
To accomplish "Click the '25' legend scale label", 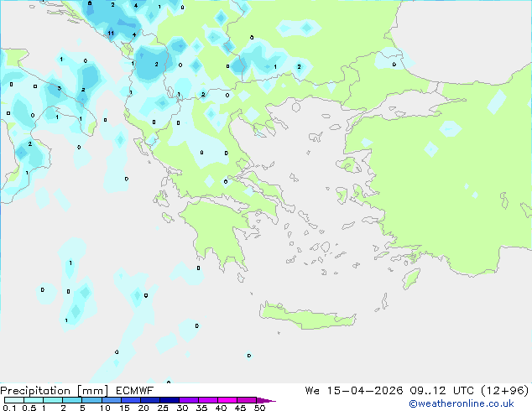I will click(x=163, y=408).
